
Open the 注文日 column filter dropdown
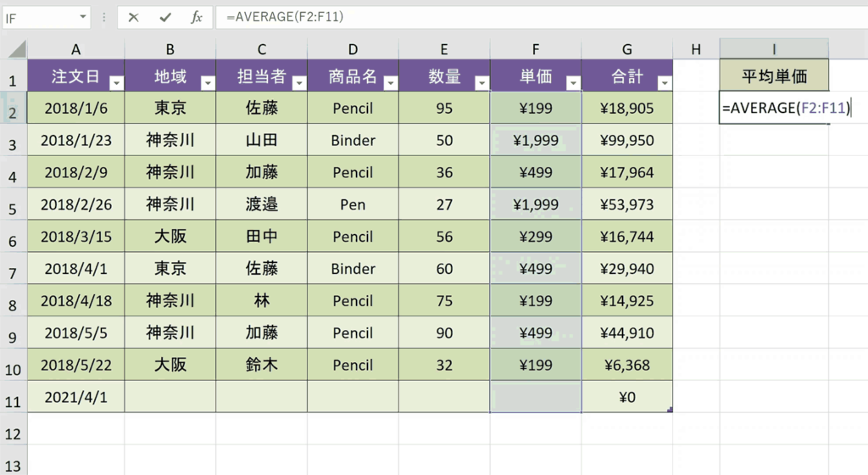(x=117, y=83)
